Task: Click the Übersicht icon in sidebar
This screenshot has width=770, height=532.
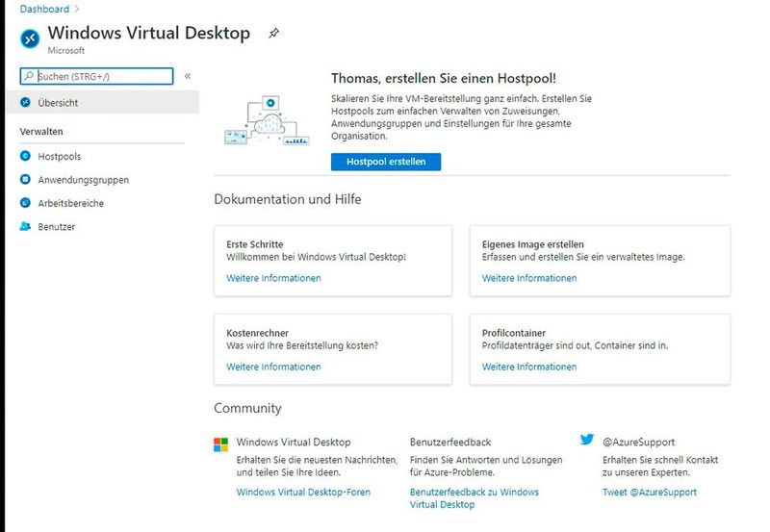Action: (x=26, y=102)
